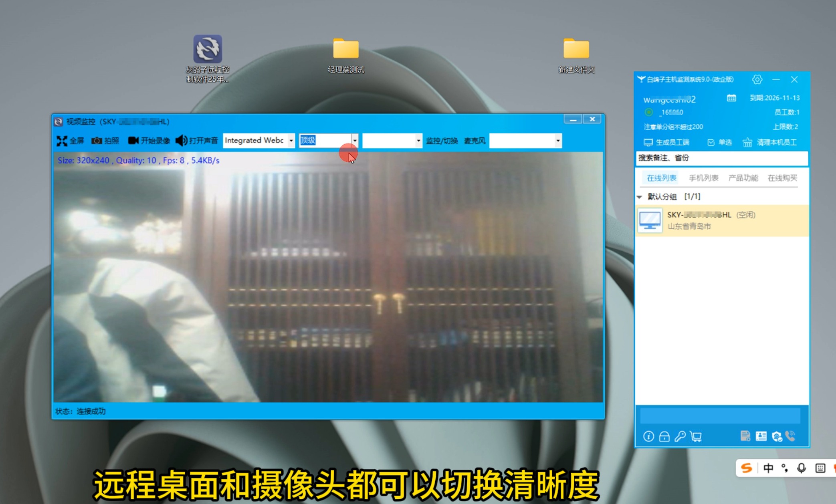Click the calendar icon beside expiry date
836x504 pixels.
pos(731,98)
